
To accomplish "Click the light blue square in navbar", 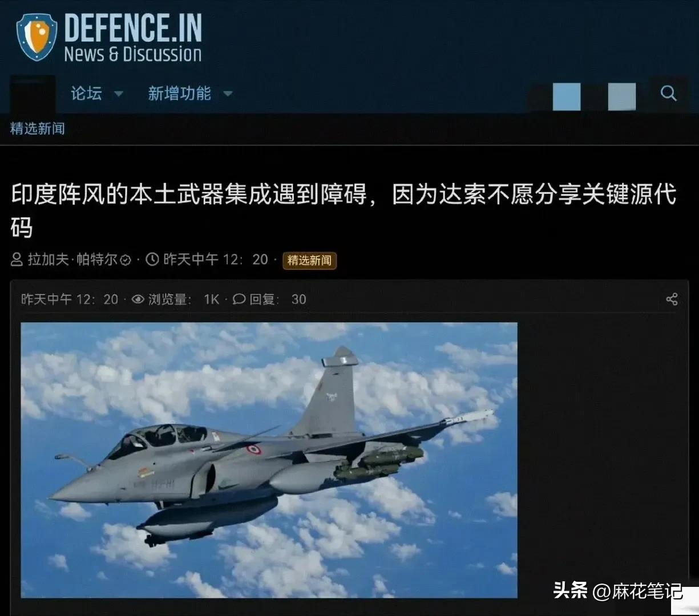I will coord(567,97).
